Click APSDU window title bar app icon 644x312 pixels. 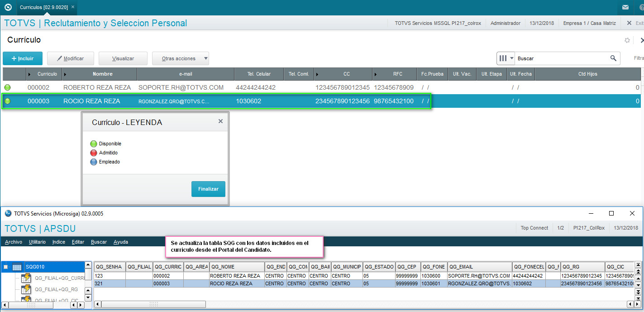tap(8, 213)
